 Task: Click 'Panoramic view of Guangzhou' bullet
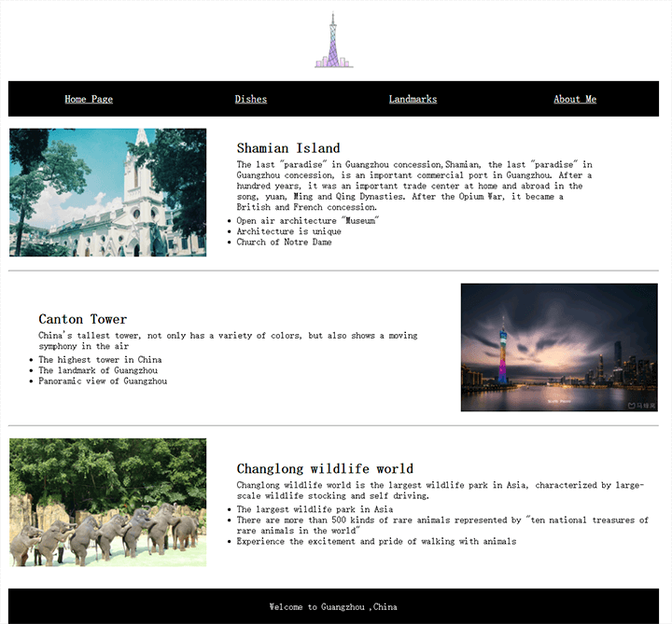tap(103, 381)
